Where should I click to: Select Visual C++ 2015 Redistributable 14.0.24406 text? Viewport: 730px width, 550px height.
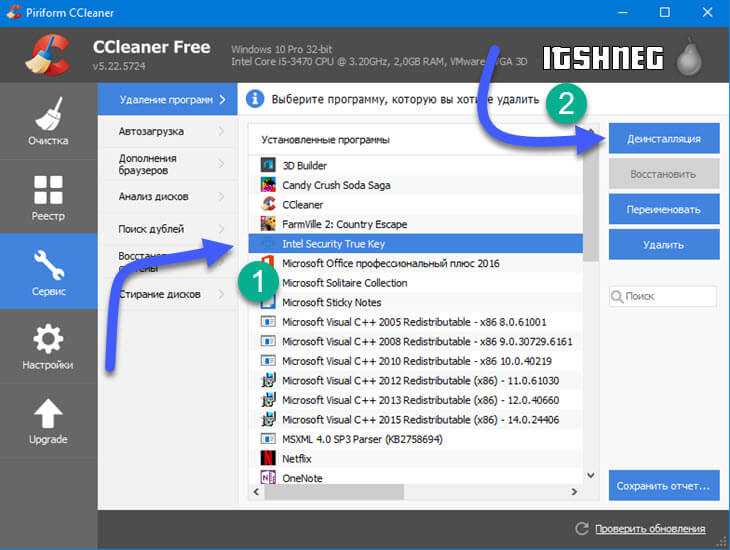420,420
